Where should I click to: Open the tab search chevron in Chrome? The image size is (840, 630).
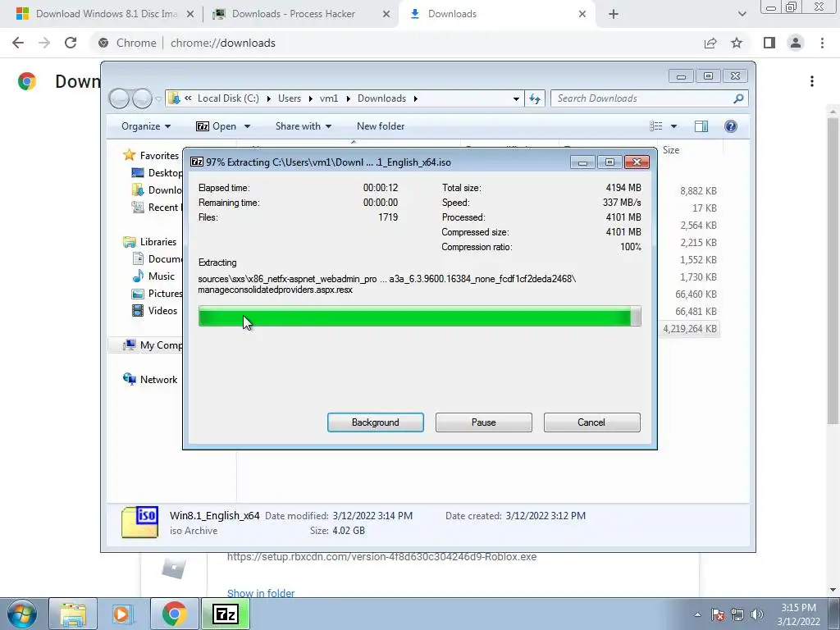tap(742, 14)
